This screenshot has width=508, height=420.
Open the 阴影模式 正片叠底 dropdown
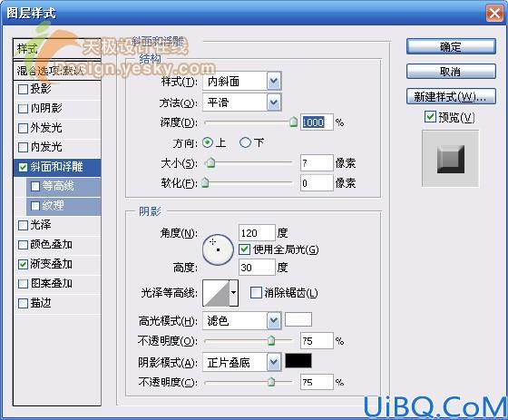pos(242,362)
